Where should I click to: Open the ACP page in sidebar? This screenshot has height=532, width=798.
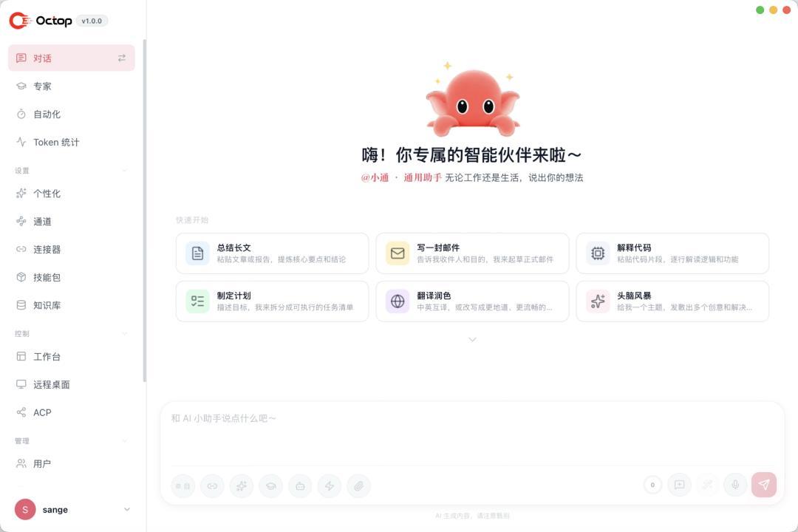[x=71, y=412]
